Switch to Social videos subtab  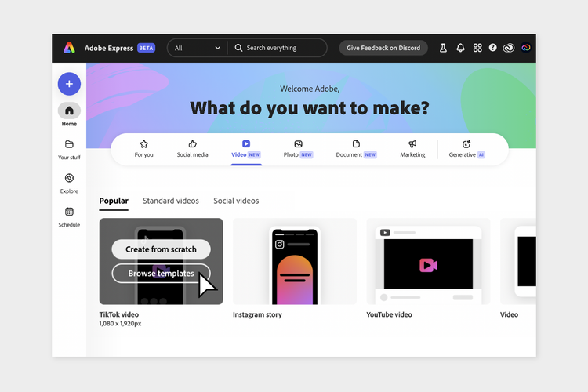coord(236,201)
